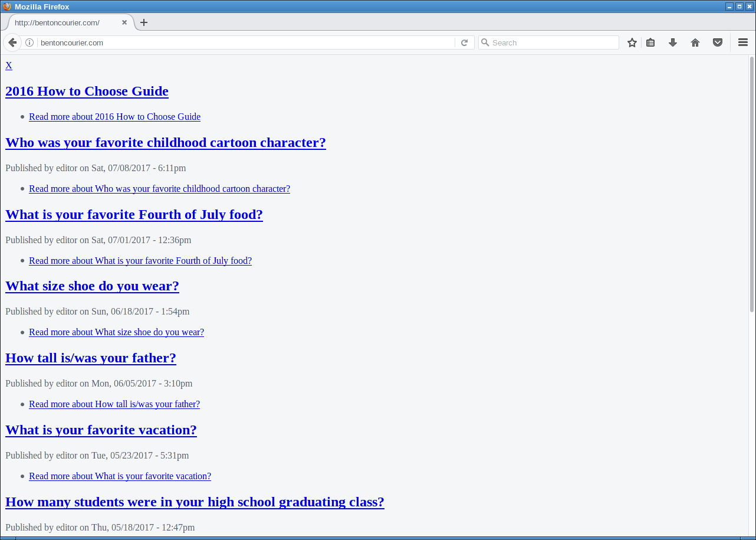Open "What size shoe do you wear?" heading

tap(92, 286)
